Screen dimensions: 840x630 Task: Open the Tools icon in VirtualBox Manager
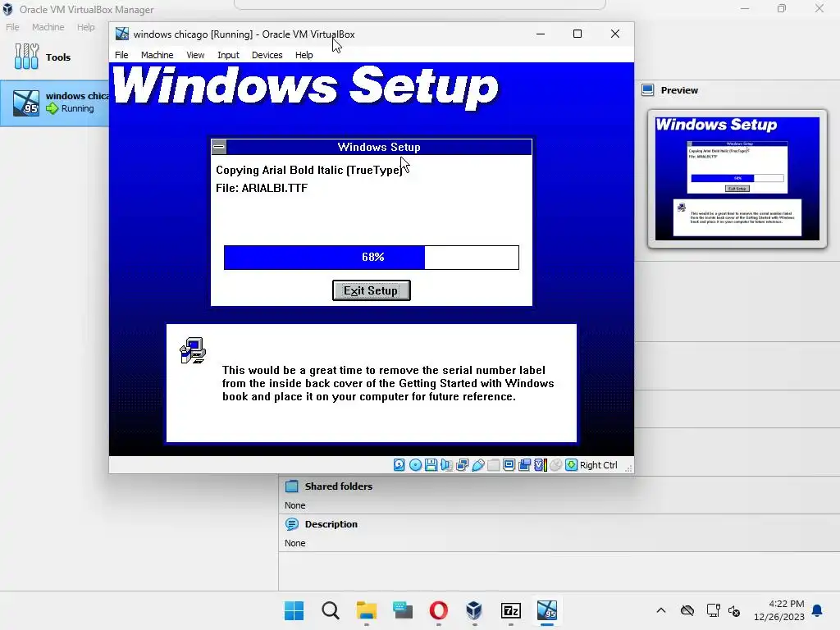pos(26,57)
